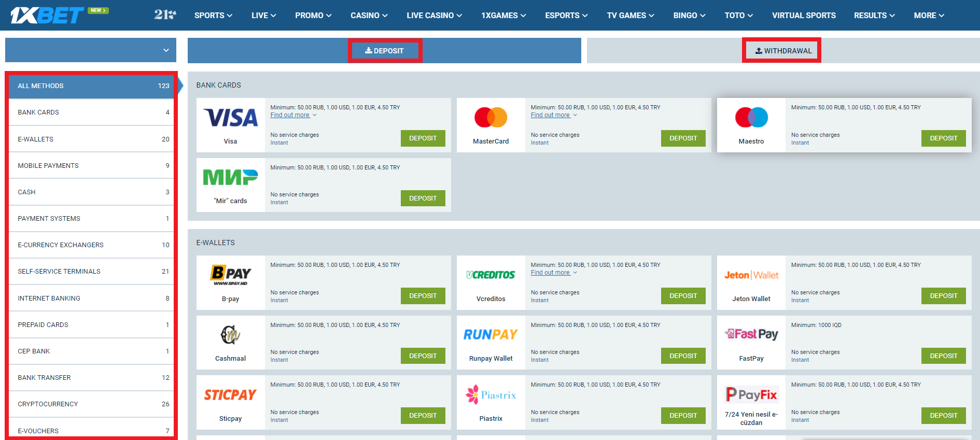Click the Sticpay logo

pos(230,395)
